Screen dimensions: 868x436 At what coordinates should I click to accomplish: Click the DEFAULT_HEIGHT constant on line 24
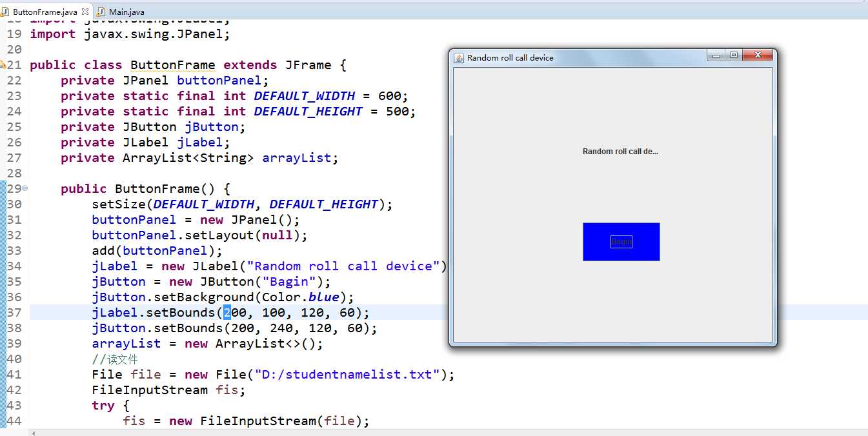308,111
